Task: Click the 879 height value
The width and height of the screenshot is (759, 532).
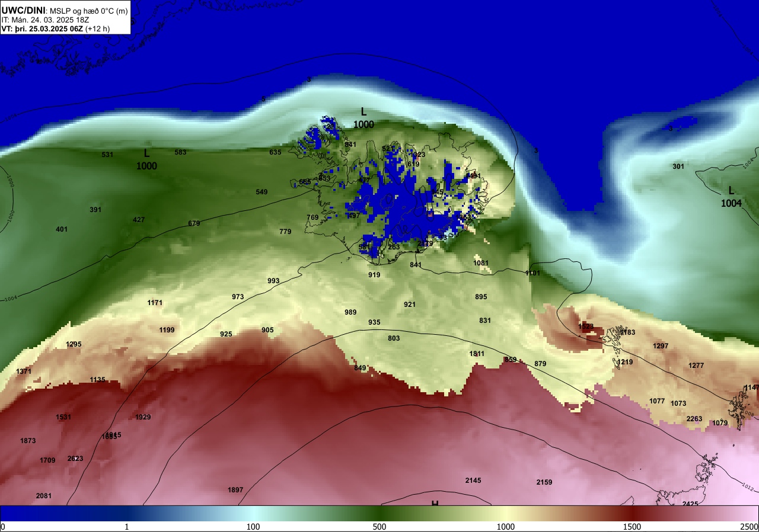Action: (x=540, y=364)
